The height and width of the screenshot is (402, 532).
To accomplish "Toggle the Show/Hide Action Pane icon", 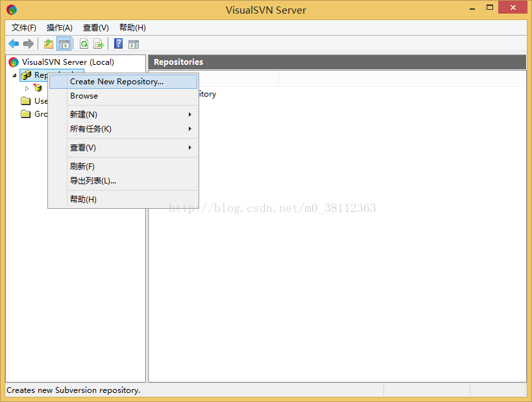I will (x=134, y=44).
